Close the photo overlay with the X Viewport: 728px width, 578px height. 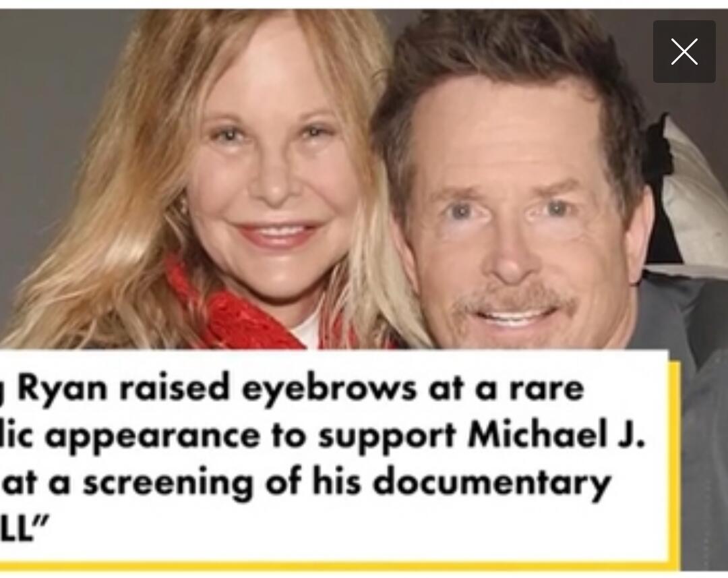click(684, 51)
